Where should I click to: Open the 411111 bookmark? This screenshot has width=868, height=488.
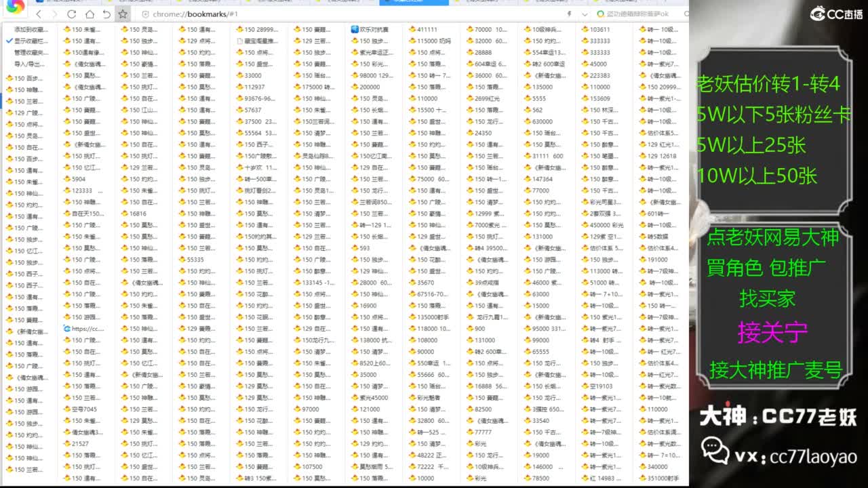tap(427, 30)
